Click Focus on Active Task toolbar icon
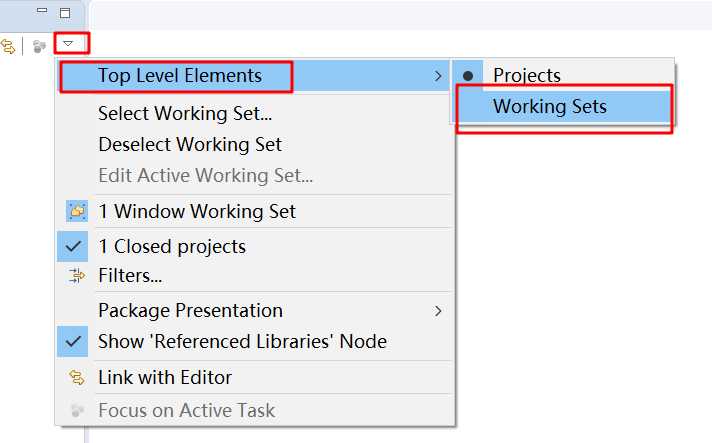This screenshot has width=712, height=443. click(x=40, y=46)
